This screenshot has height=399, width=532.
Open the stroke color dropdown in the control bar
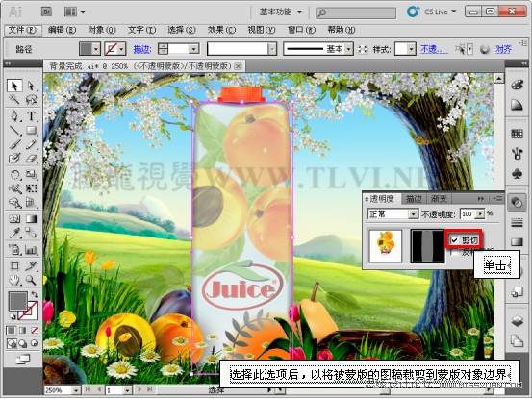[x=122, y=49]
